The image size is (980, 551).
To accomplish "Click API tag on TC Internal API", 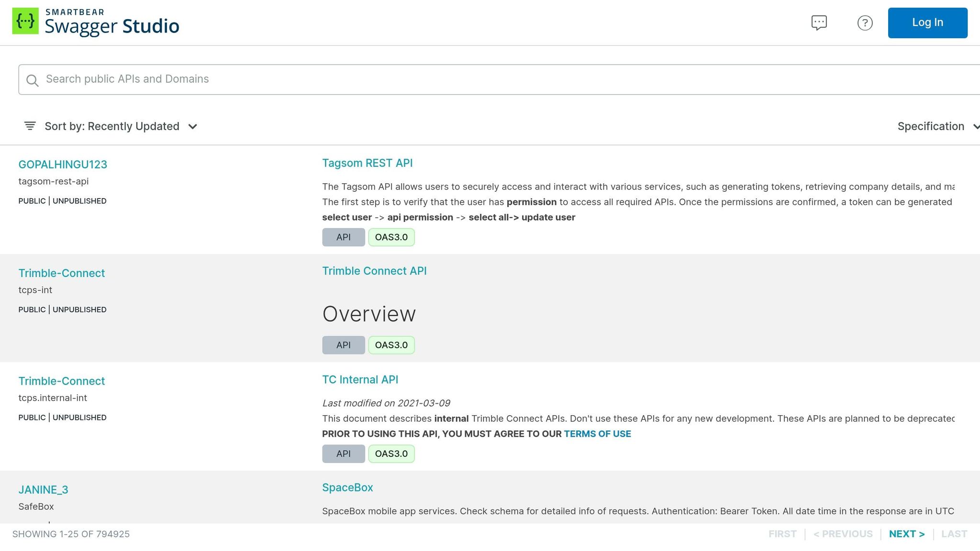I will coord(344,454).
